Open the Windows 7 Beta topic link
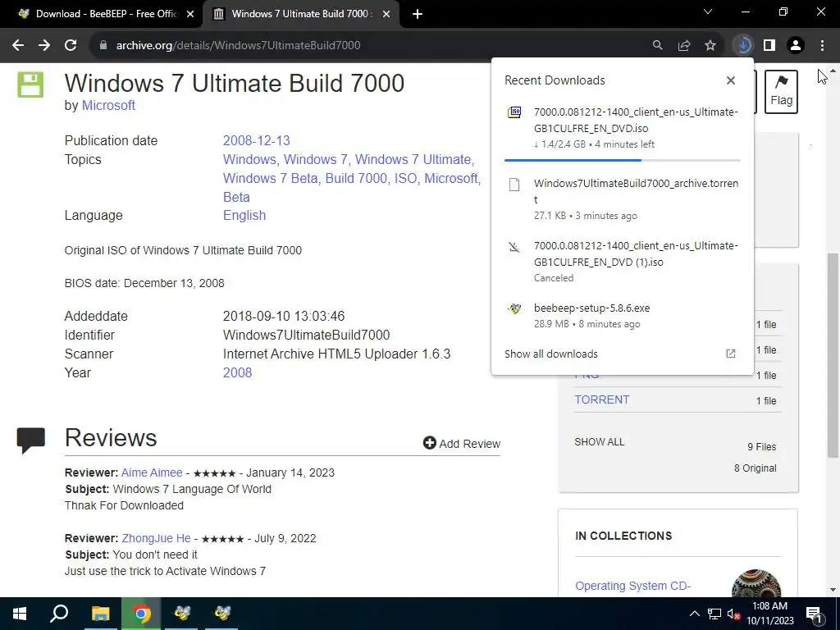840x630 pixels. point(271,178)
